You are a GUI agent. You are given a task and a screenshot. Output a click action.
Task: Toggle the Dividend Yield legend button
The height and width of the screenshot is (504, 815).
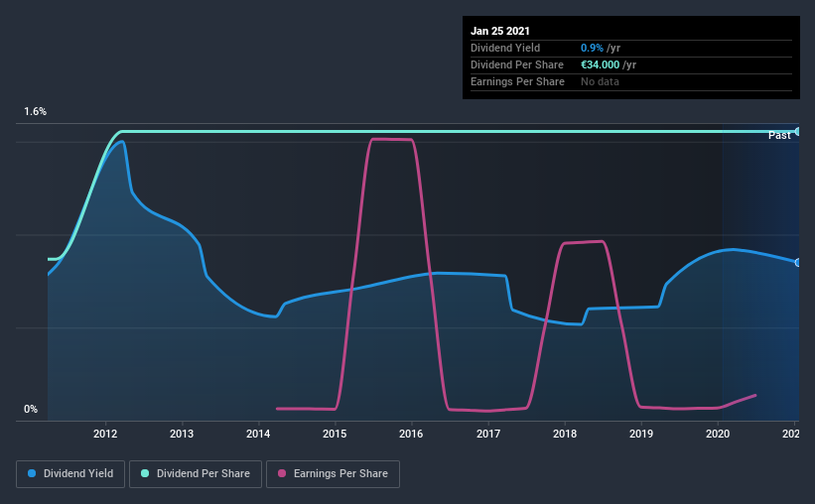[x=70, y=474]
